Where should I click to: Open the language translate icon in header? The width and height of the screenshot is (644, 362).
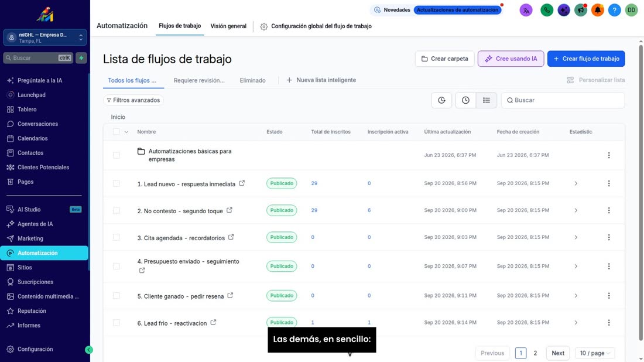[526, 10]
